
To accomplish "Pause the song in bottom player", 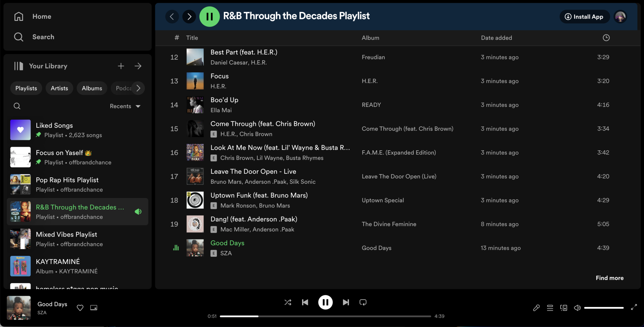I will pos(326,302).
